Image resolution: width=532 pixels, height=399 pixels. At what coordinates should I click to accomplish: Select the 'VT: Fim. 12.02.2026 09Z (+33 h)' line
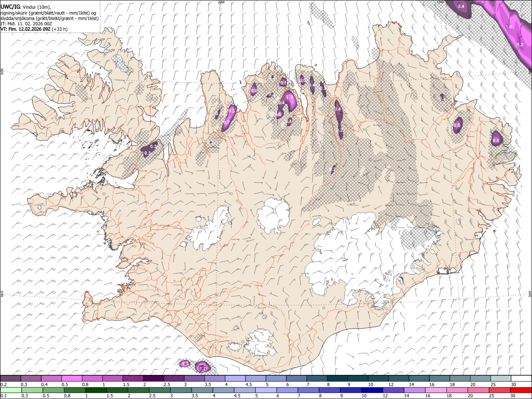34,29
